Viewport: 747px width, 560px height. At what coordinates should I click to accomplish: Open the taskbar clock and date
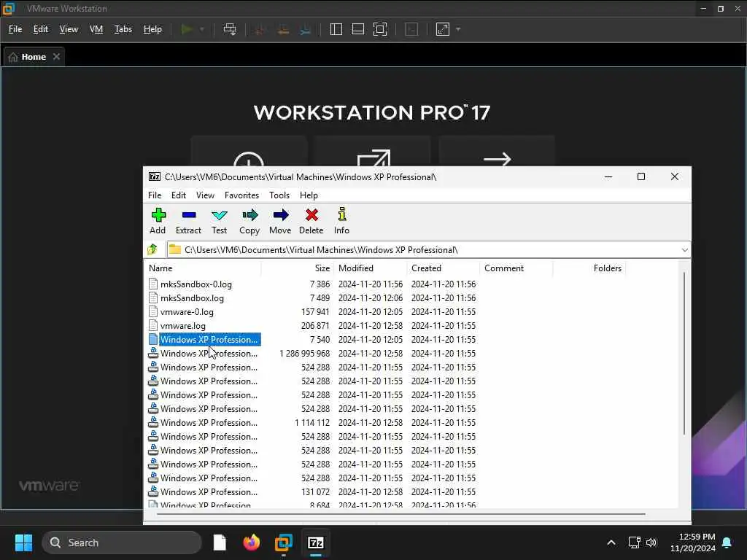692,542
